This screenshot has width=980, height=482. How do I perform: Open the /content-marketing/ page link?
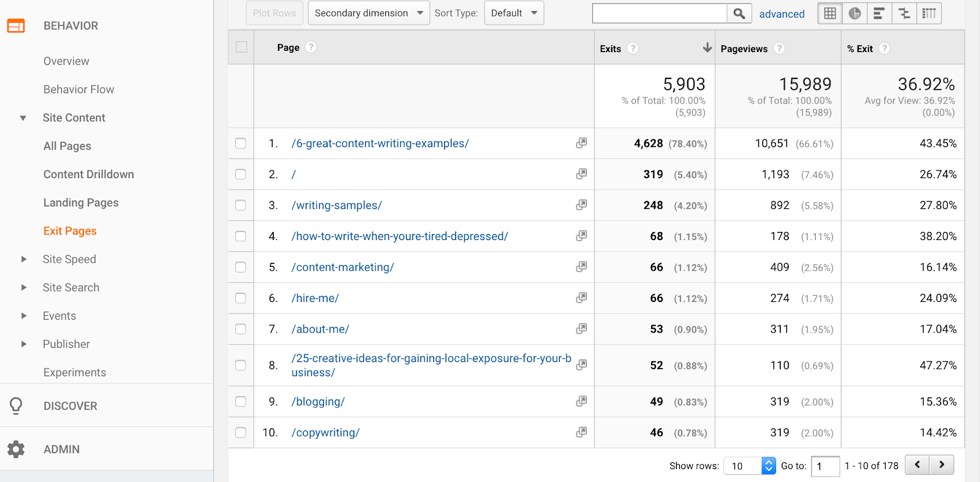343,267
